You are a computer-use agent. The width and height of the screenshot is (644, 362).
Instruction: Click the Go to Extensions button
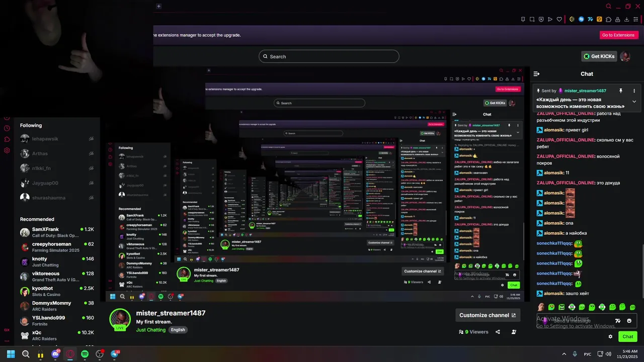(x=618, y=35)
